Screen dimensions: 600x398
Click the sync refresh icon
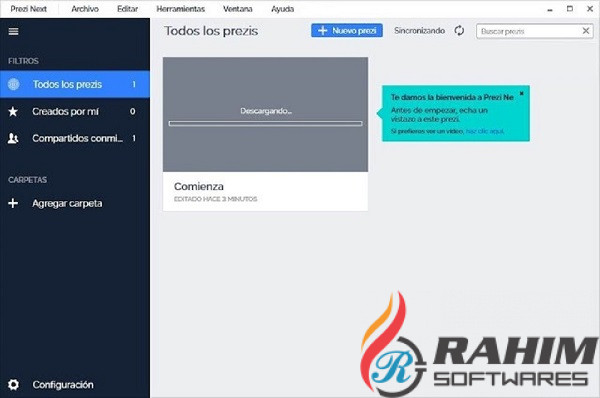[459, 31]
